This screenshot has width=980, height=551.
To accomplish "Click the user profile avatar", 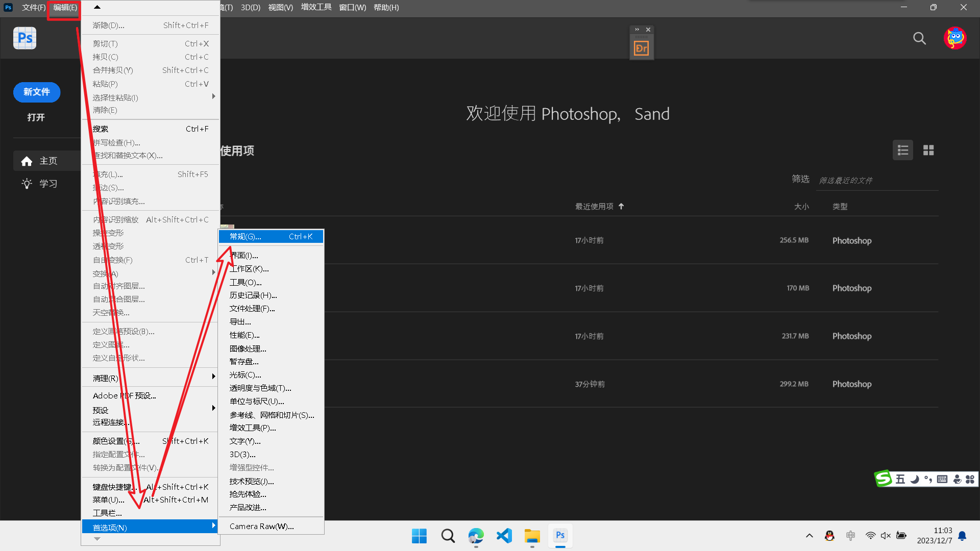I will 955,38.
